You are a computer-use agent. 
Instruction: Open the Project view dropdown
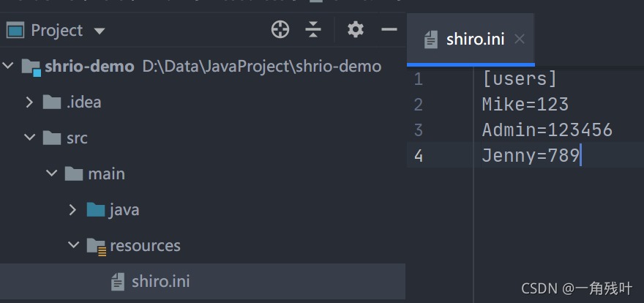point(100,31)
